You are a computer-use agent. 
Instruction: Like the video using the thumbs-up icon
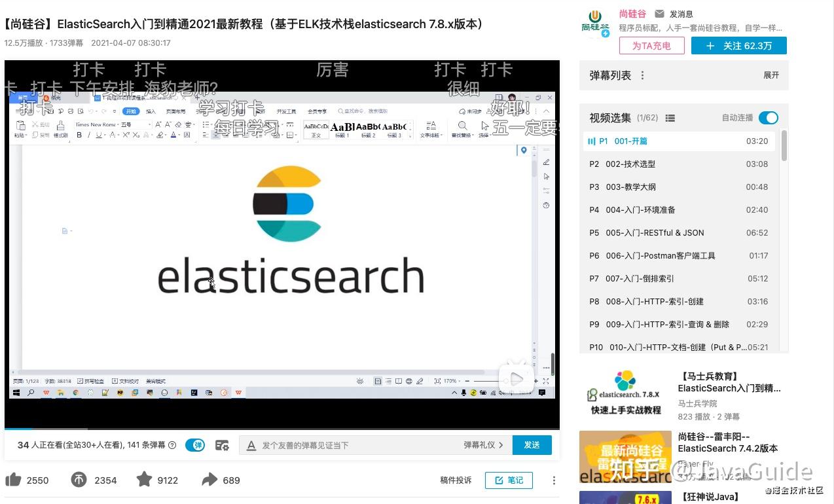[14, 480]
